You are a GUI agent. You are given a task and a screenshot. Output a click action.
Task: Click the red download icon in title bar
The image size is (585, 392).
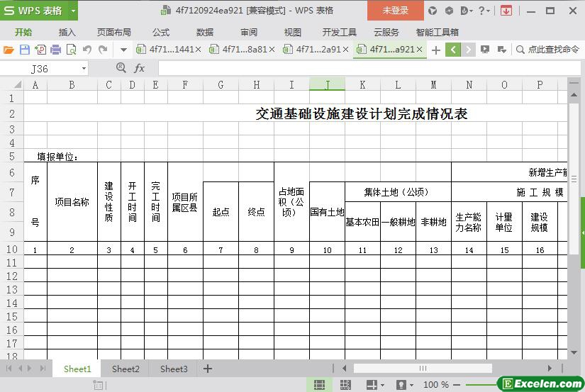(x=506, y=11)
